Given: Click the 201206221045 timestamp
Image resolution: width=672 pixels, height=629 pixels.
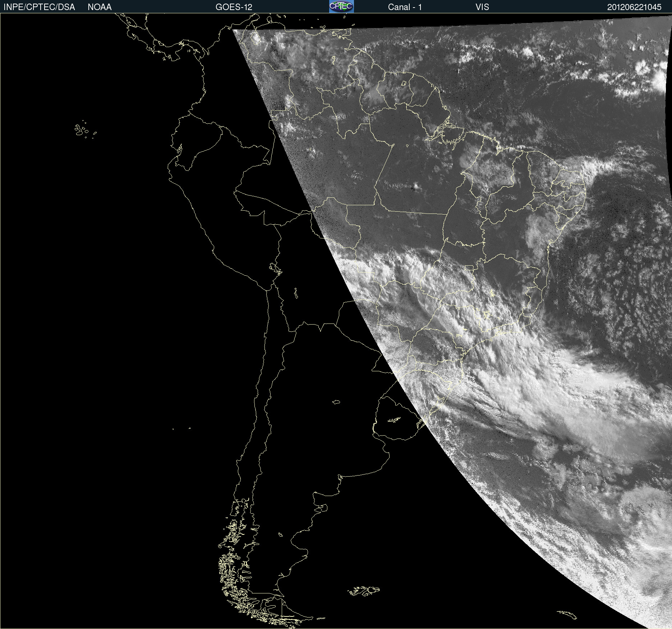Looking at the screenshot, I should coord(634,7).
